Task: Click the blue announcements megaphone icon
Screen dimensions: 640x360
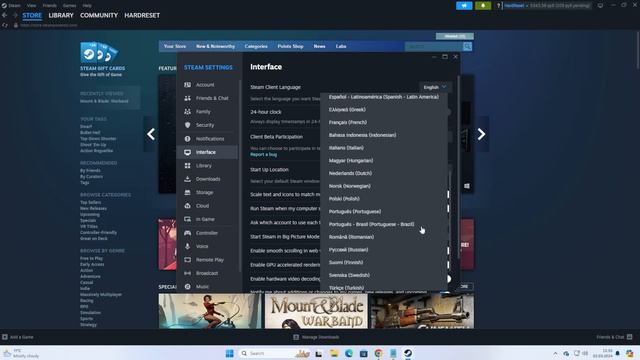Action: click(464, 6)
